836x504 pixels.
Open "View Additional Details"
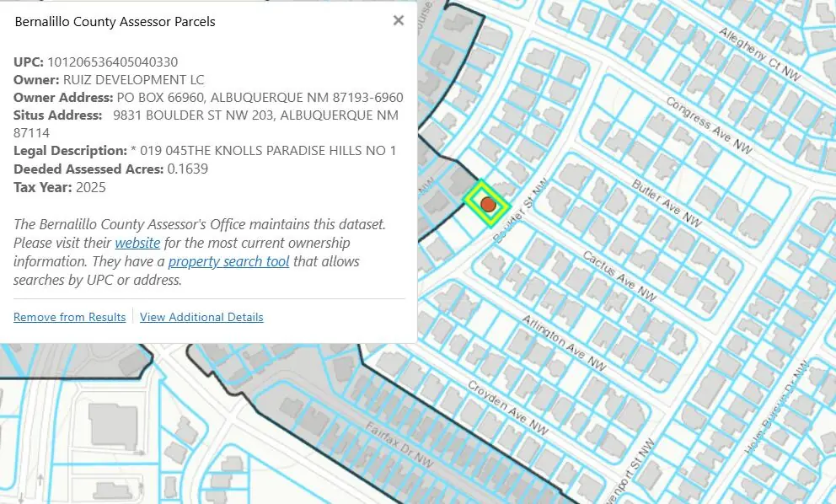click(x=201, y=317)
